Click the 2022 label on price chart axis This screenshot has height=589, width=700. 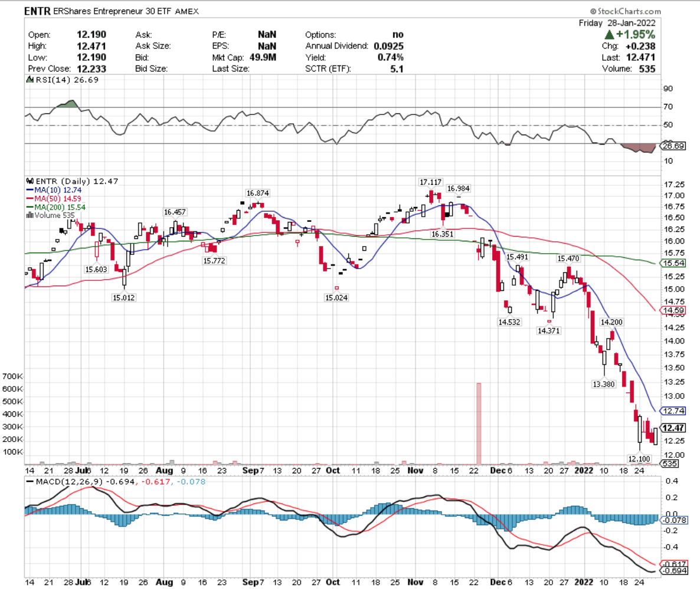[584, 470]
